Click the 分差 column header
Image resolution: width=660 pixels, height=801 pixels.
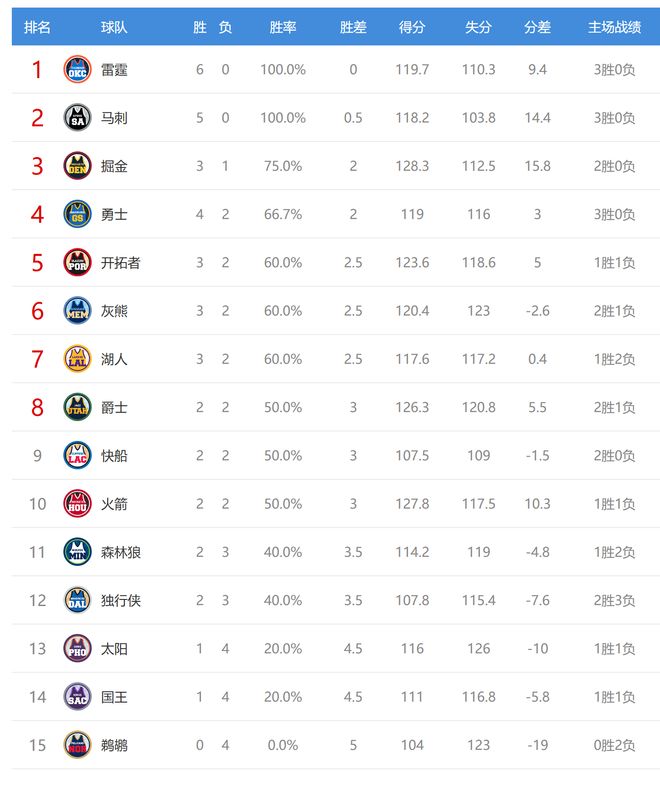(x=538, y=28)
